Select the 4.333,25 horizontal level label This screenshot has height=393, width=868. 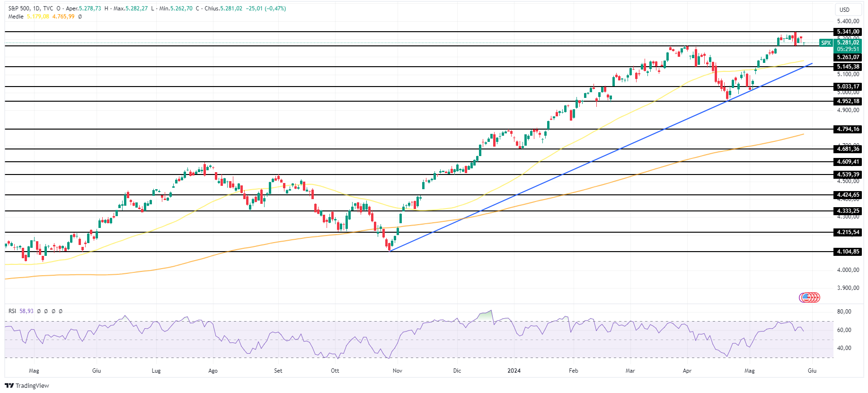[848, 211]
